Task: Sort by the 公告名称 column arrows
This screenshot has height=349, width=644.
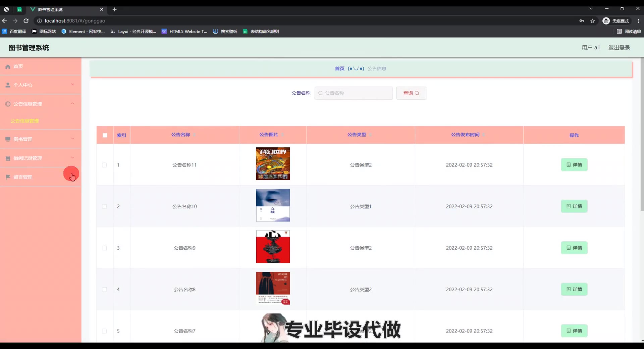Action: 195,135
